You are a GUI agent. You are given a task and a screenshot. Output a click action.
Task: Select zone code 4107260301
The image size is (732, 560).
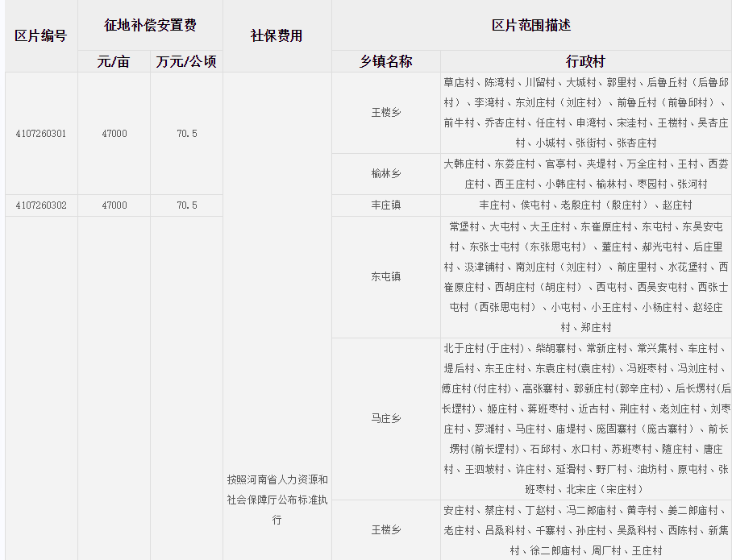(x=41, y=134)
